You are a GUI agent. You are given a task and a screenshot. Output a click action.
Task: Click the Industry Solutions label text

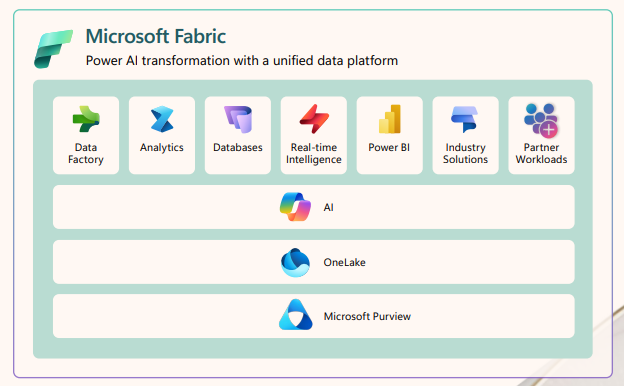point(465,153)
